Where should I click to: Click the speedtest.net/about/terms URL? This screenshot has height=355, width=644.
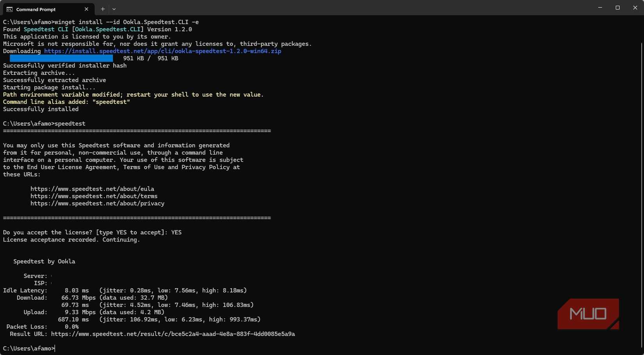tap(94, 196)
